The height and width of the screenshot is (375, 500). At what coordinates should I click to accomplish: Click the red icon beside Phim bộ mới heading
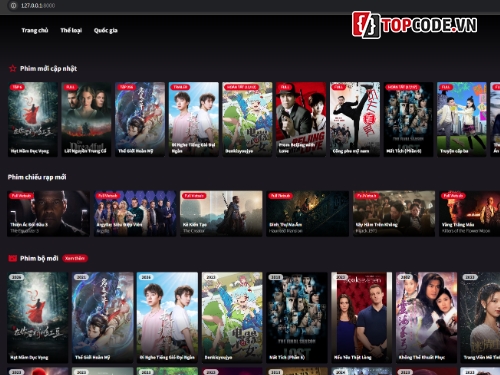pyautogui.click(x=13, y=258)
